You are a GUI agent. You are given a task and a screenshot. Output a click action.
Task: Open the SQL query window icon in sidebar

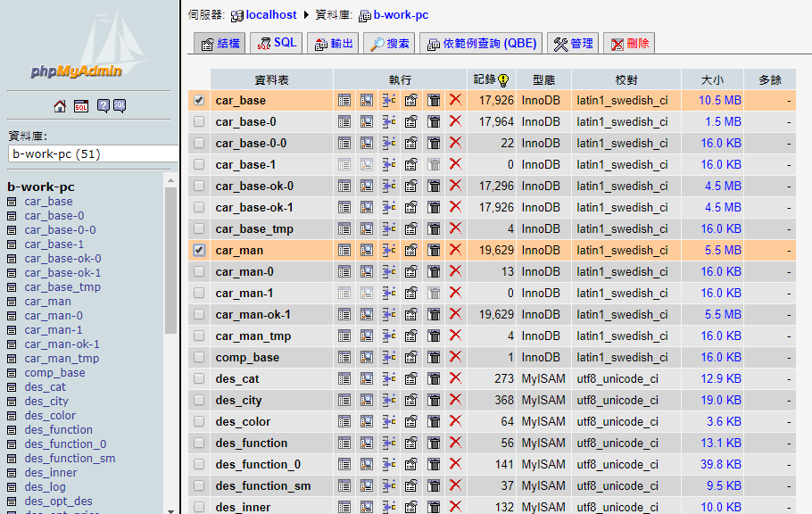point(81,106)
